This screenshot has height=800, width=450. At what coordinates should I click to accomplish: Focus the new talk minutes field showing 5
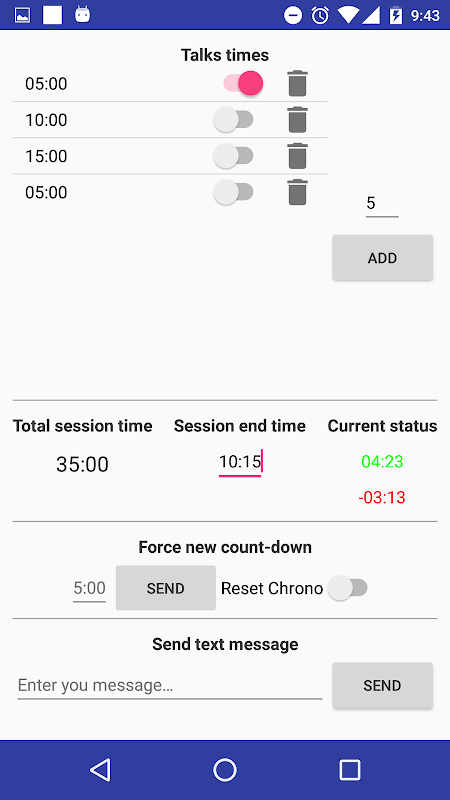(x=382, y=204)
